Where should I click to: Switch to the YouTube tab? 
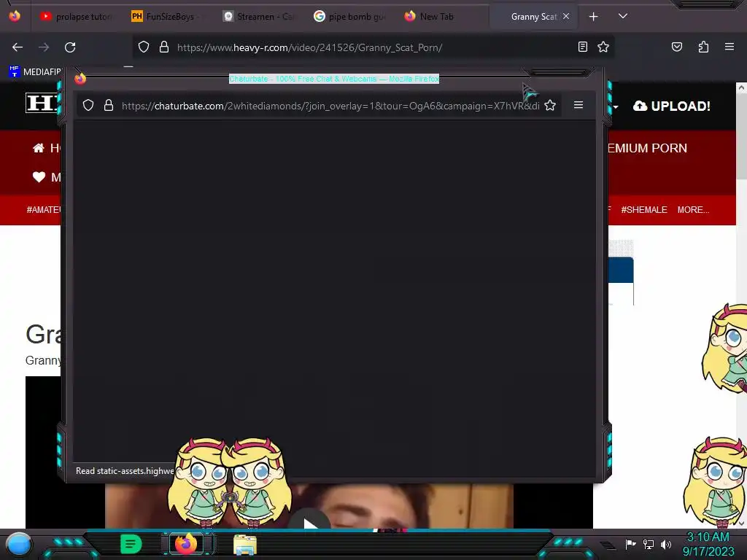point(76,17)
